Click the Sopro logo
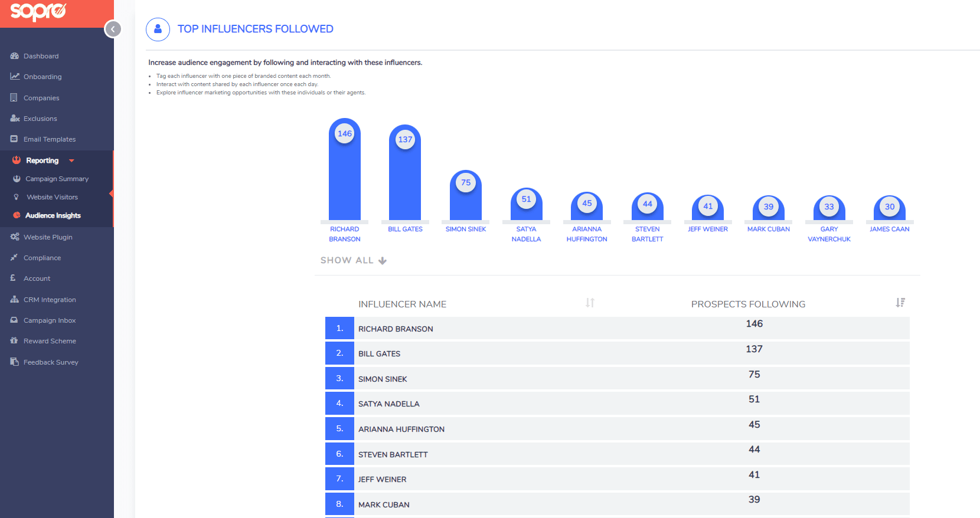This screenshot has height=518, width=980. [x=38, y=11]
